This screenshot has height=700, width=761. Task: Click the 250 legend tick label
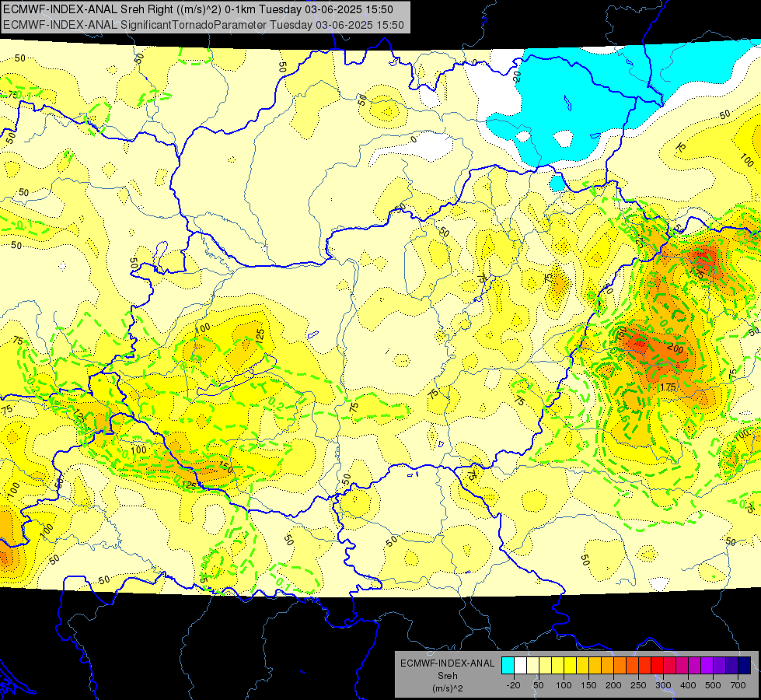click(x=638, y=685)
